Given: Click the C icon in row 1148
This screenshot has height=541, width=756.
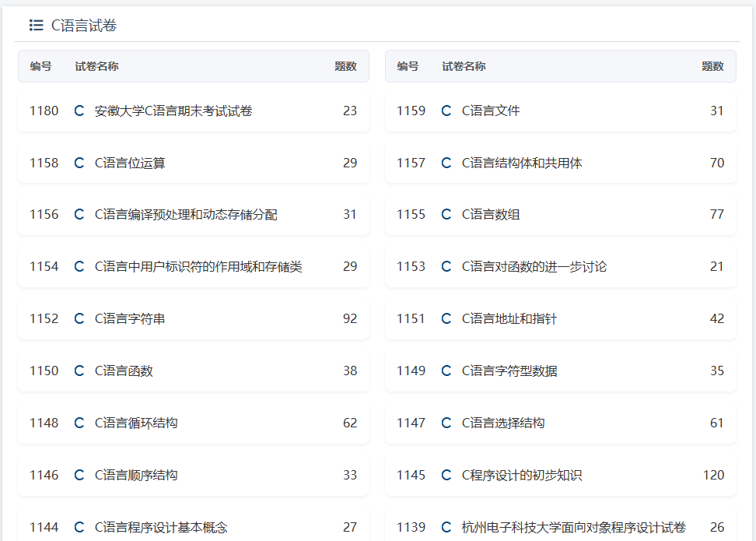Looking at the screenshot, I should [79, 423].
